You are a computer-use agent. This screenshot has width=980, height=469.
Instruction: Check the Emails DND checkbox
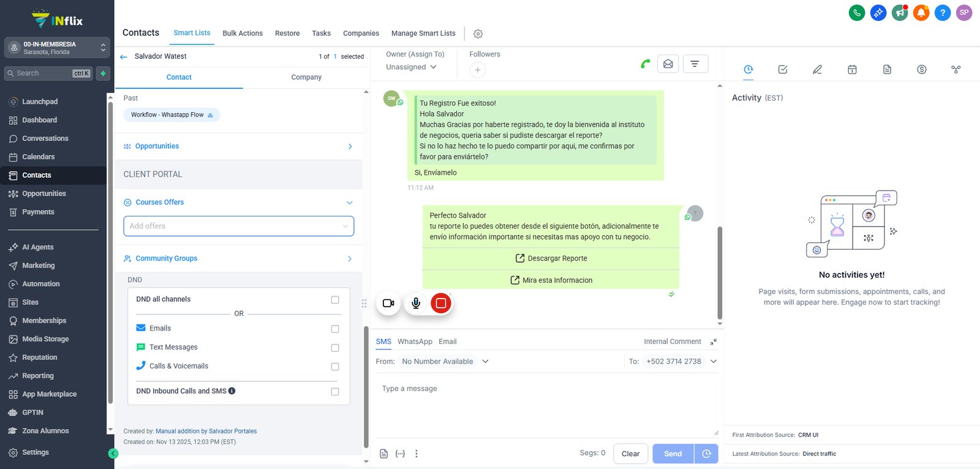[x=335, y=329]
